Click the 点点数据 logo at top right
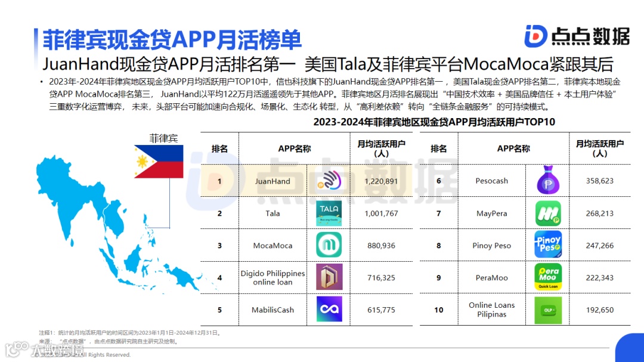The height and width of the screenshot is (362, 644). 577,36
